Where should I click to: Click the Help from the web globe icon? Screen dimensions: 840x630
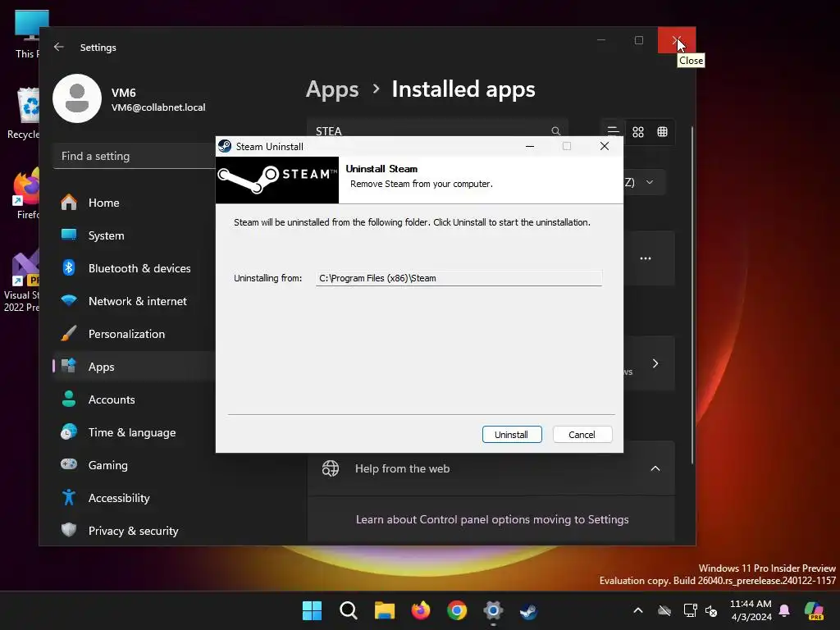tap(331, 468)
